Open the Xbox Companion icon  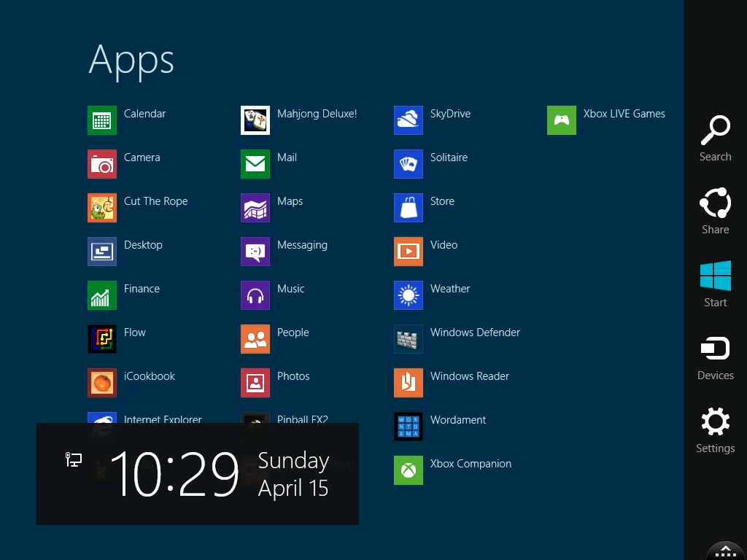coord(409,470)
